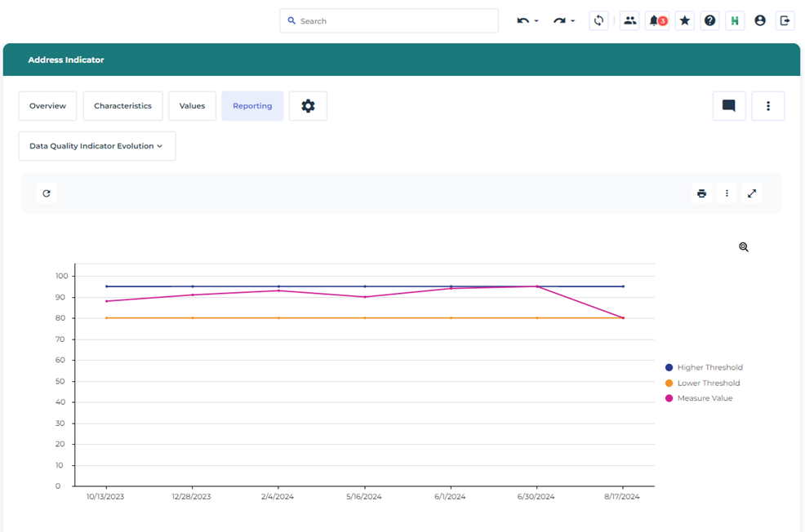This screenshot has height=532, width=805.
Task: Expand Data Quality Indicator Evolution dropdown
Action: (96, 146)
